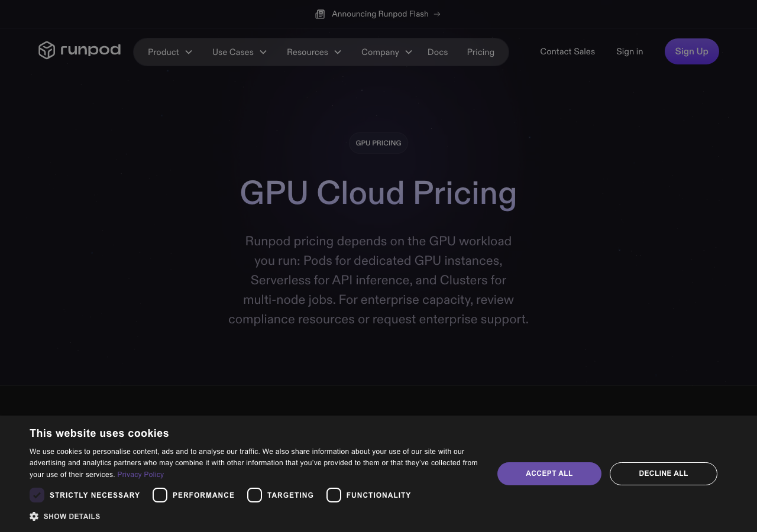Screen dimensions: 757x532
Task: Click the Sign in link
Action: (630, 51)
